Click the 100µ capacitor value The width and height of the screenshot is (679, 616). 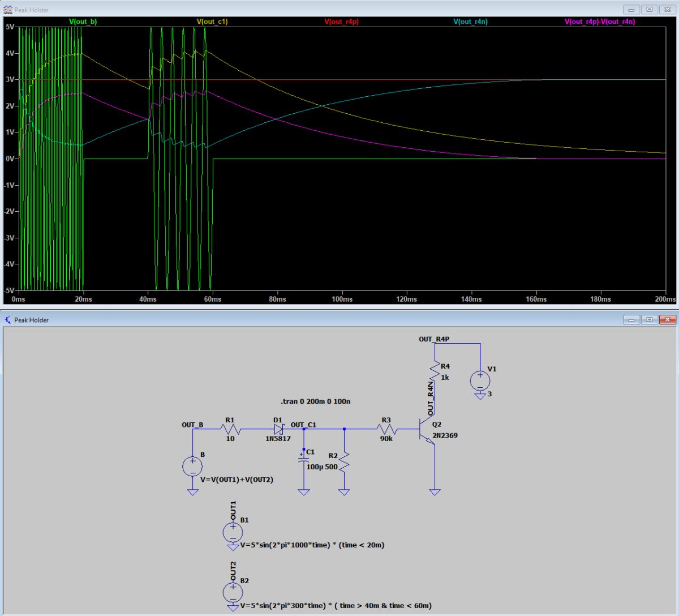tap(315, 467)
